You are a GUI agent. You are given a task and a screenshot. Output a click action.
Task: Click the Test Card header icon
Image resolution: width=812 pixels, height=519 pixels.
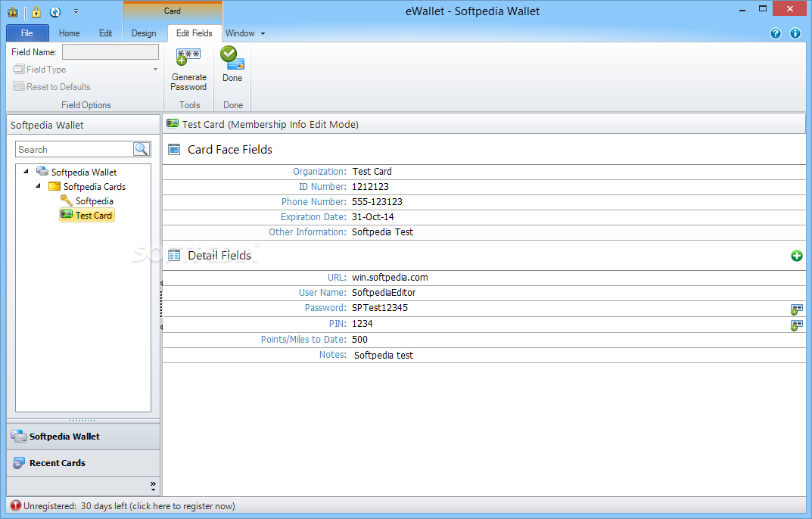coord(173,124)
